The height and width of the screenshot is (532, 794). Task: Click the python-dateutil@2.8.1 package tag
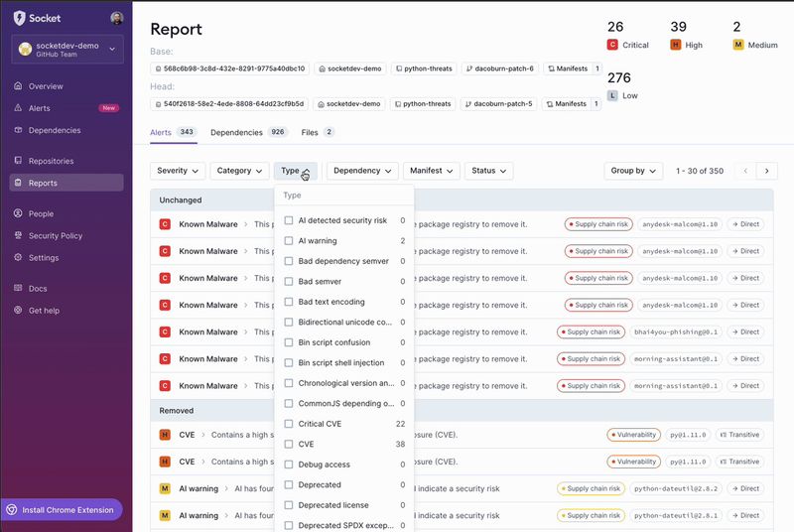(676, 515)
